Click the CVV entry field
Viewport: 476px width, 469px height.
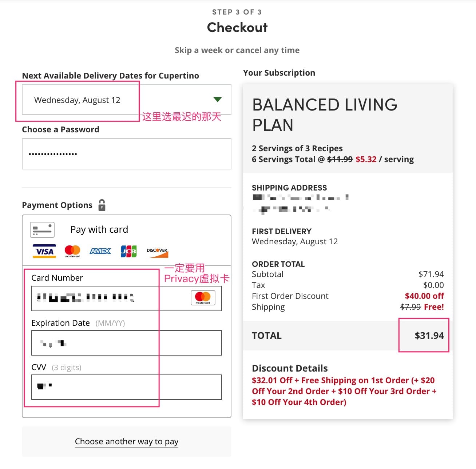tap(127, 387)
